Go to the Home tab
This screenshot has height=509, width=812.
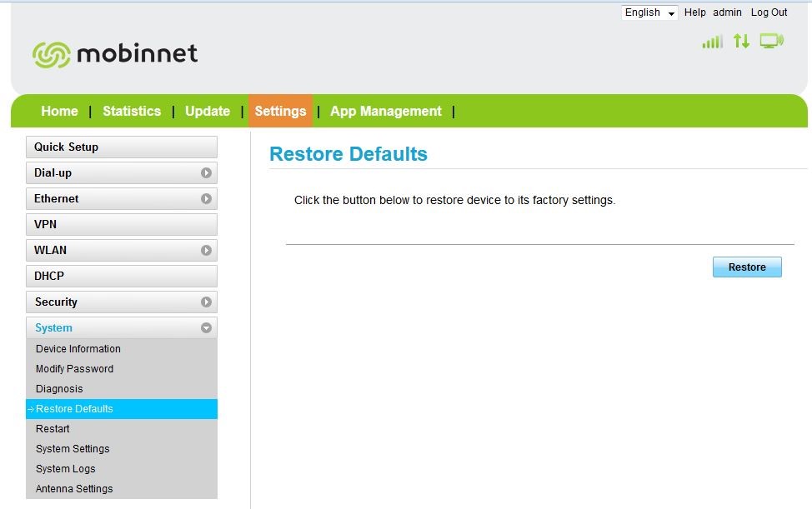click(x=59, y=112)
